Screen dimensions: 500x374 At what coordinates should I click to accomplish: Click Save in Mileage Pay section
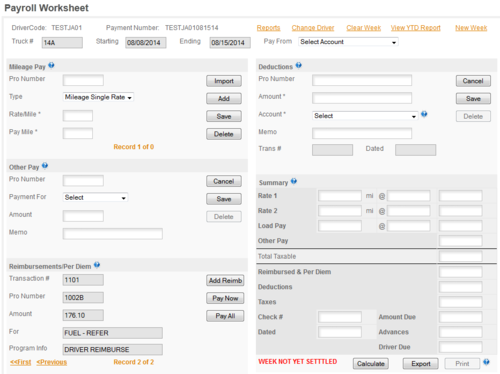(224, 116)
